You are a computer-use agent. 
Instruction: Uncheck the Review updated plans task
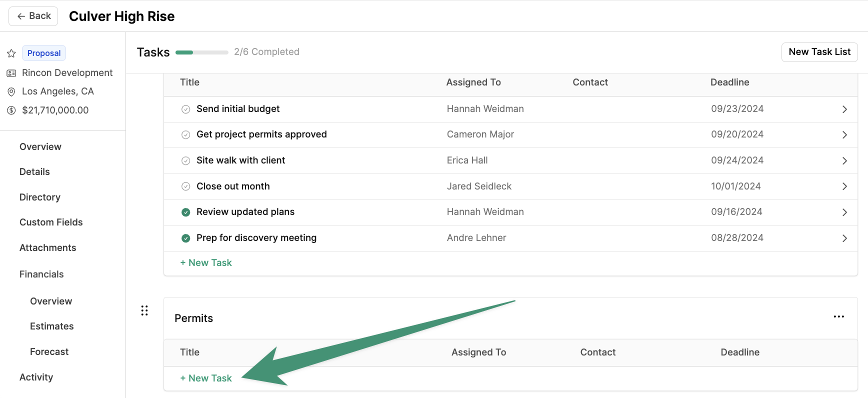click(185, 212)
